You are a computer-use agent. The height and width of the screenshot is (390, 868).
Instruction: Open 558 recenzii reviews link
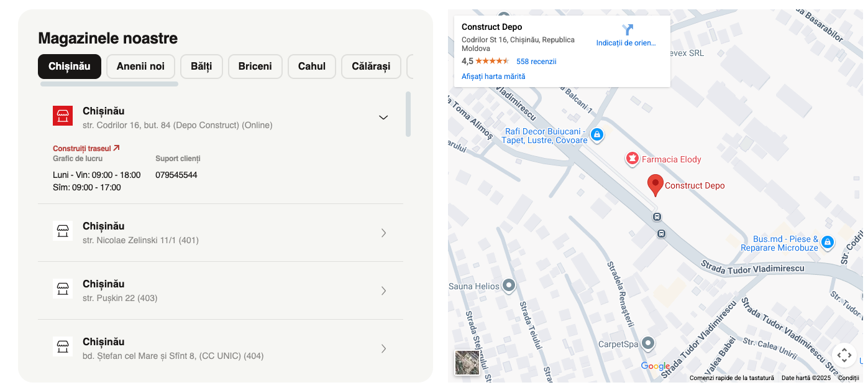(x=536, y=62)
